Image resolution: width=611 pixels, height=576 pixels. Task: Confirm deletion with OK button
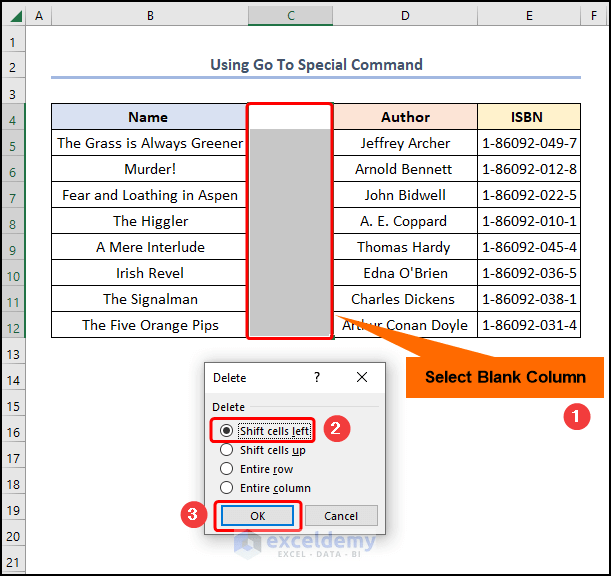pyautogui.click(x=258, y=516)
